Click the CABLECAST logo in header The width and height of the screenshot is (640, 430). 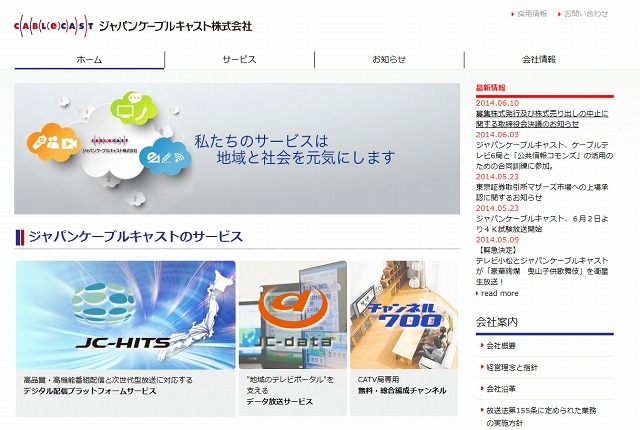[x=53, y=26]
